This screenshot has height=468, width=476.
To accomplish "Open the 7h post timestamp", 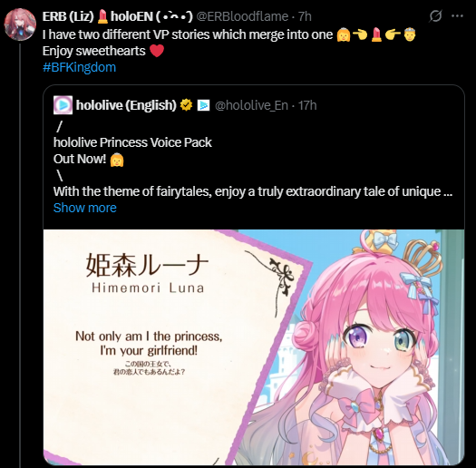I will tap(305, 16).
